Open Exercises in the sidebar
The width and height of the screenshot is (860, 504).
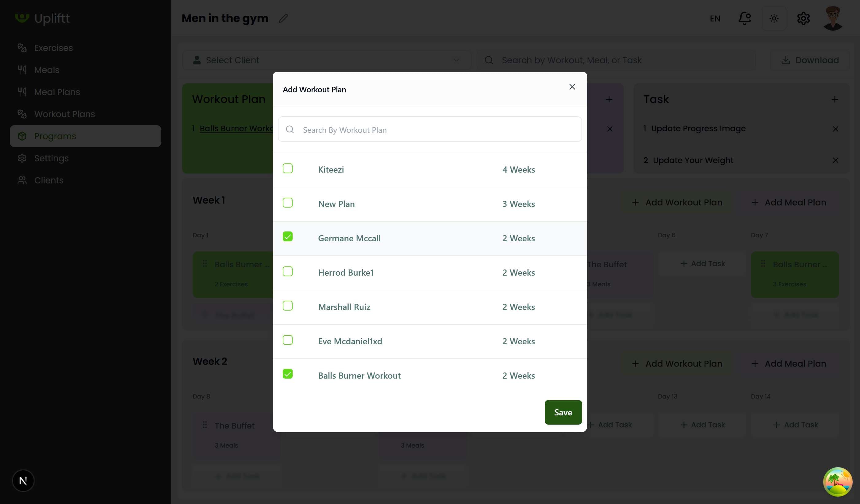pyautogui.click(x=53, y=48)
